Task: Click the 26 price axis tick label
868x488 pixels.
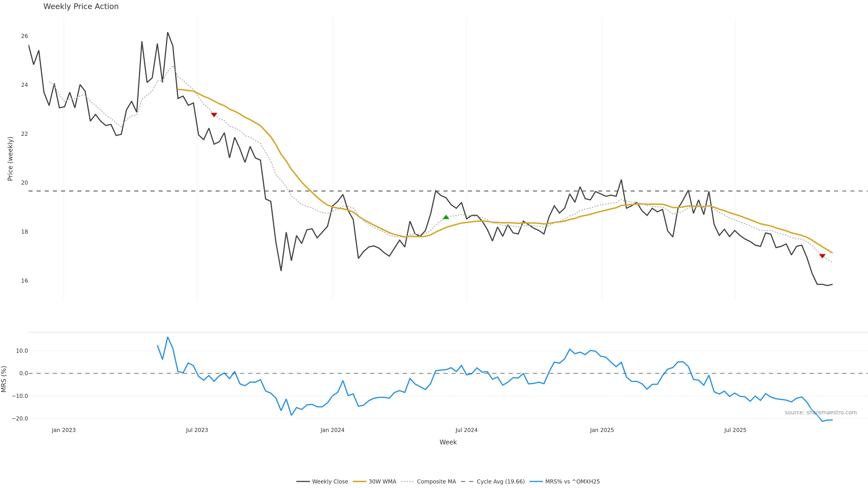Action: 24,36
